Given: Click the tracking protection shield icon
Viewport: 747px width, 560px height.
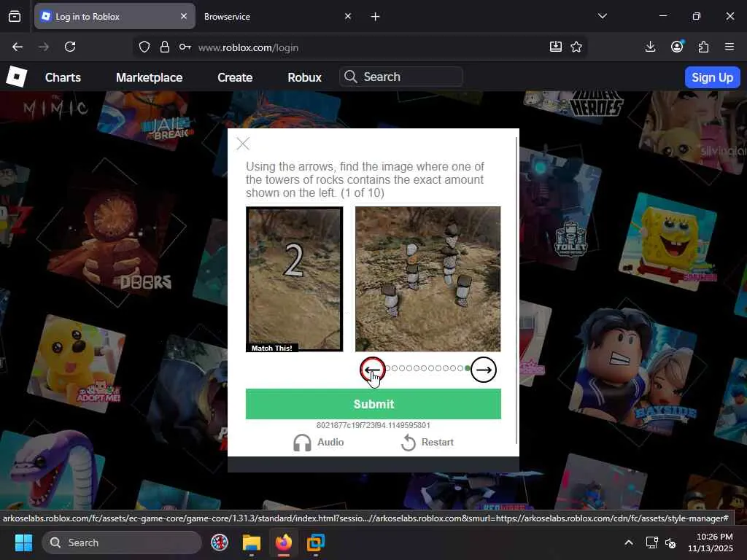Looking at the screenshot, I should (x=144, y=47).
